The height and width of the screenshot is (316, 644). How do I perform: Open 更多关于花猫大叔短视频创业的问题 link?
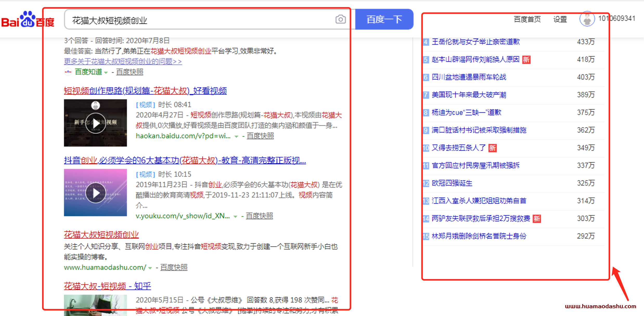[x=123, y=61]
